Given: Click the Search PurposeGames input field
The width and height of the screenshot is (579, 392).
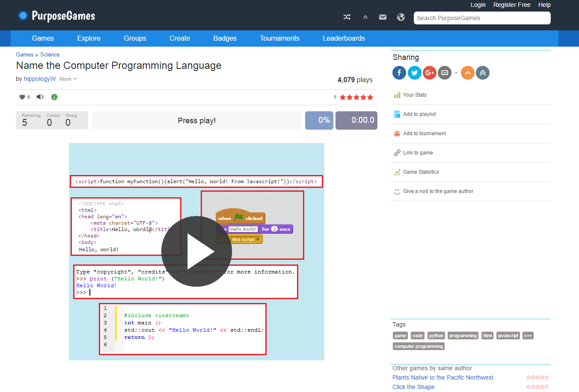Looking at the screenshot, I should pyautogui.click(x=482, y=18).
